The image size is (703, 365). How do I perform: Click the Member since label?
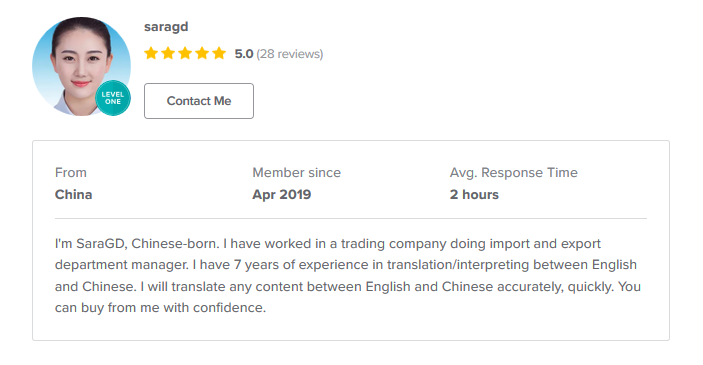tap(296, 173)
